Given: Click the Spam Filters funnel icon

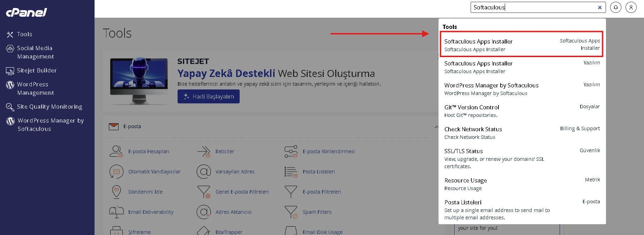Looking at the screenshot, I should 291,212.
